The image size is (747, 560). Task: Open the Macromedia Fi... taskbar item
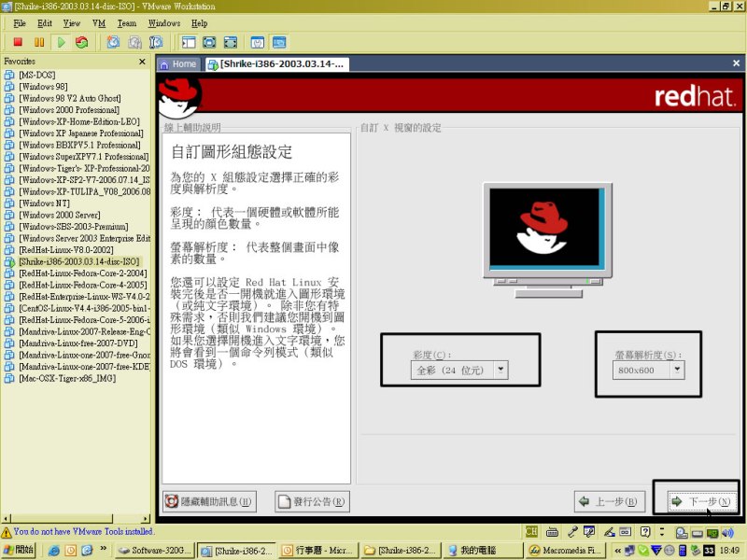(566, 550)
